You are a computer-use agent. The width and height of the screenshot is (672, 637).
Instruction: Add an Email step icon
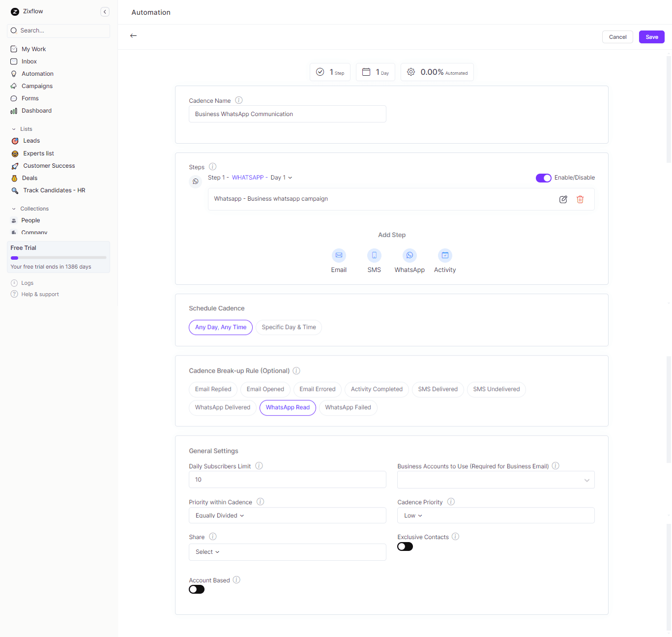339,255
